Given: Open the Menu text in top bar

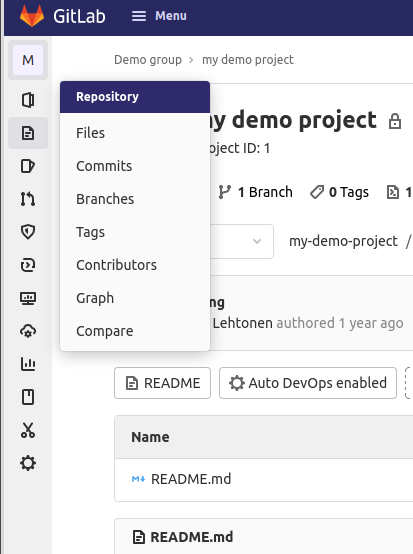Looking at the screenshot, I should (171, 16).
